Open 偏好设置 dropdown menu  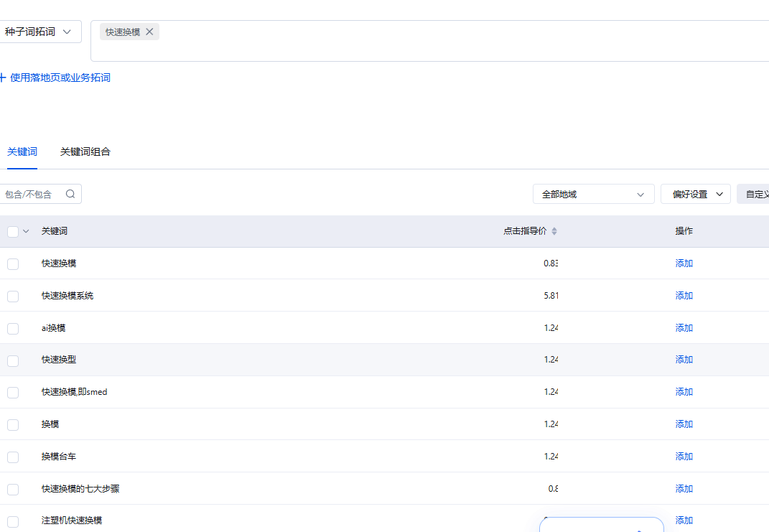coord(695,194)
